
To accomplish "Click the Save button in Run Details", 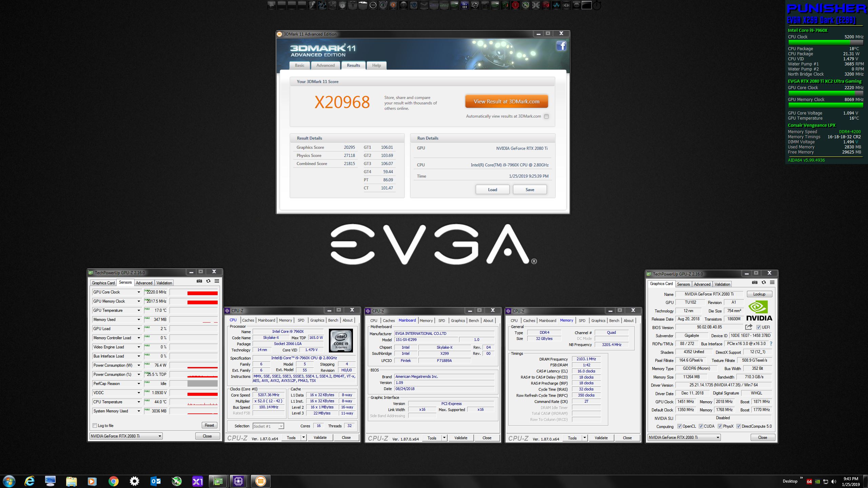I will pos(530,190).
